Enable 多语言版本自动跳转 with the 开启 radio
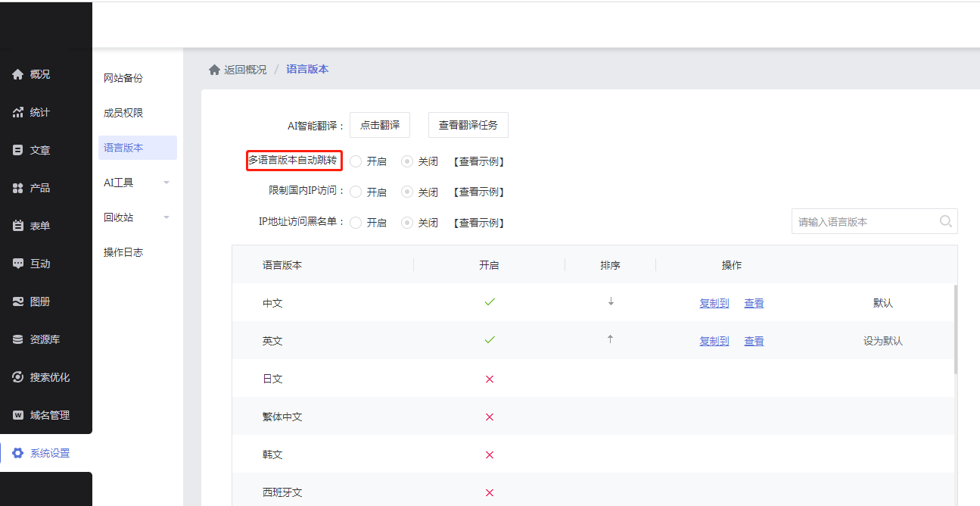980x506 pixels. tap(356, 161)
